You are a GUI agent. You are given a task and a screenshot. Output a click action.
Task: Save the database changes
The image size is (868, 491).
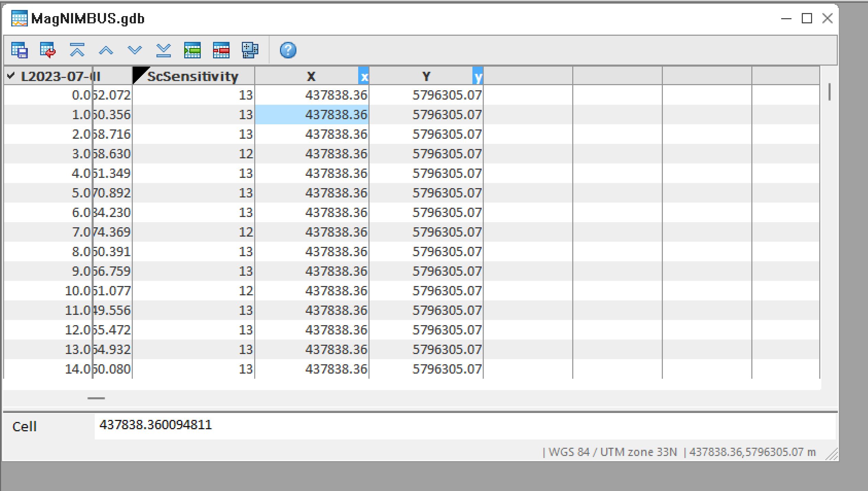click(19, 51)
